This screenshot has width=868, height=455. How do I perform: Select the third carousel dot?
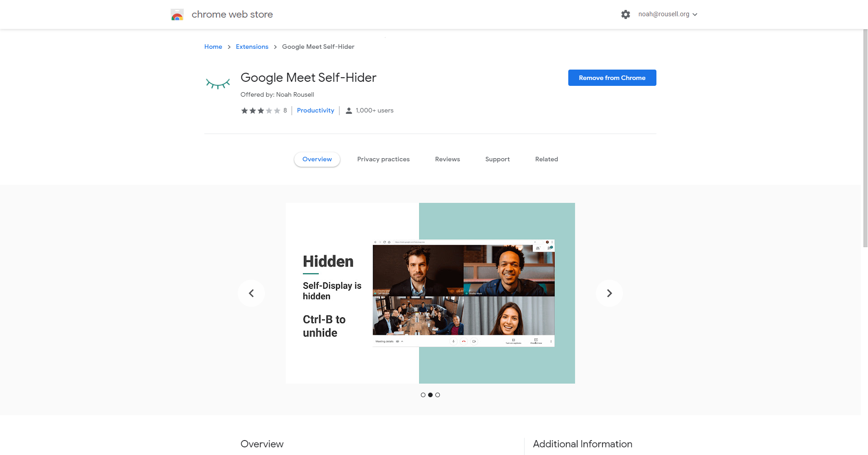(x=438, y=395)
